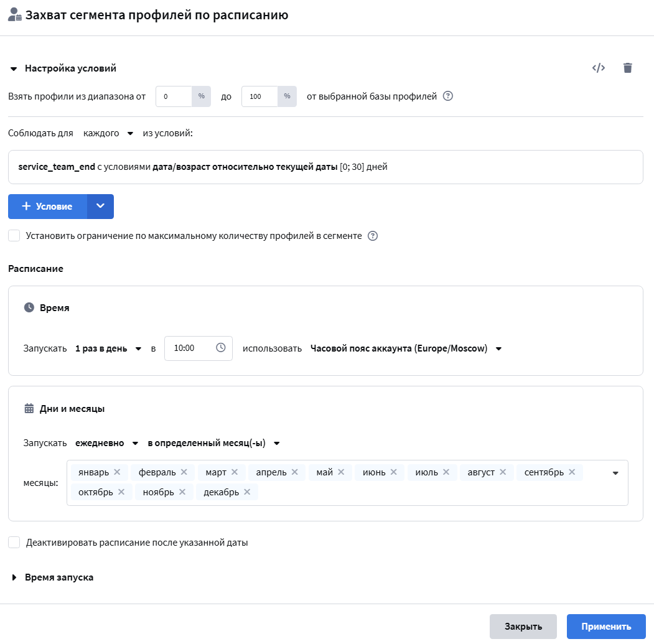Remove январь from selected months
This screenshot has height=644, width=654.
pyautogui.click(x=117, y=472)
